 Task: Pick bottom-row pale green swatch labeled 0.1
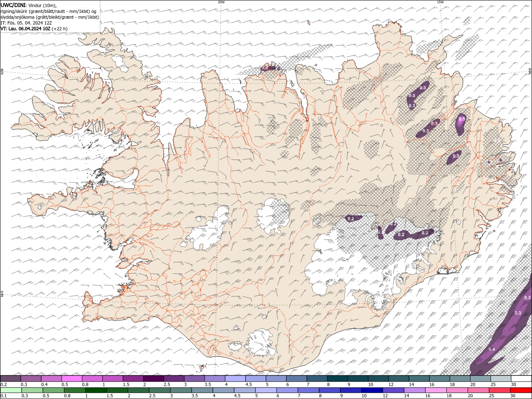tap(11, 390)
